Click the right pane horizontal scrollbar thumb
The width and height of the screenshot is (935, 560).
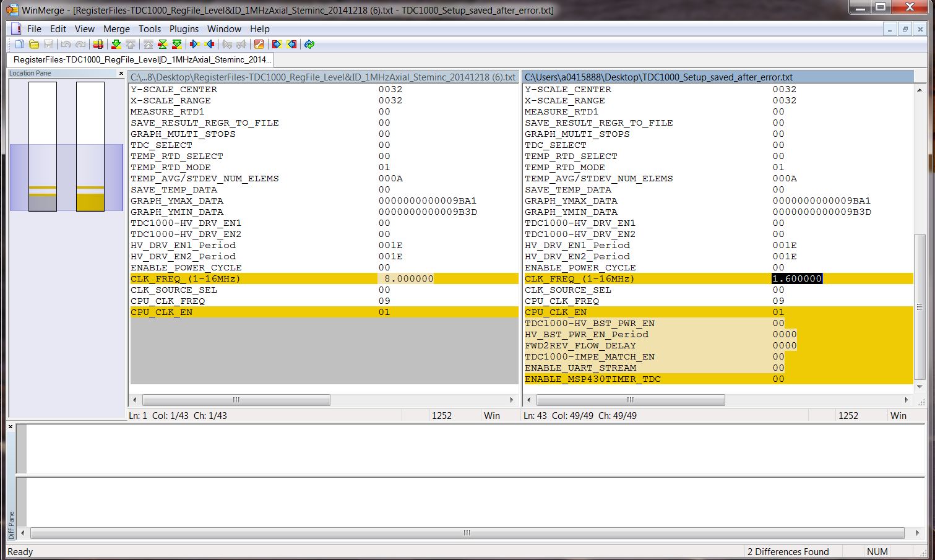click(x=630, y=400)
